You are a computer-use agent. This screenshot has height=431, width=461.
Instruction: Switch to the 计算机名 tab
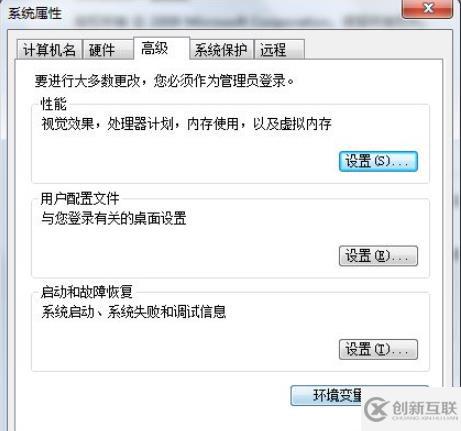click(x=49, y=50)
